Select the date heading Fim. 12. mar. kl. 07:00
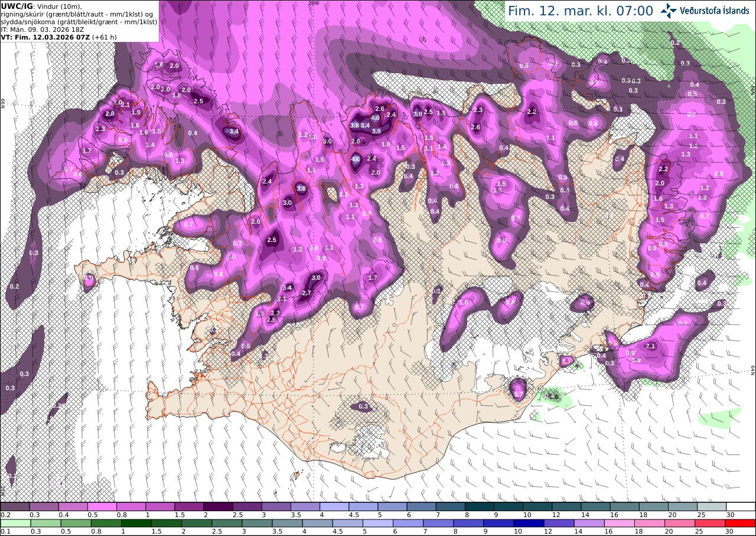Viewport: 756px width, 536px height. (581, 11)
